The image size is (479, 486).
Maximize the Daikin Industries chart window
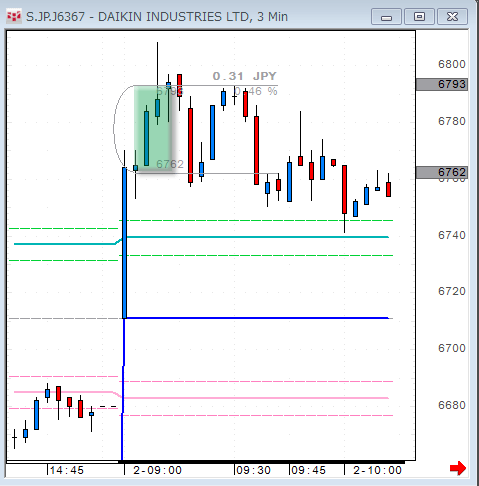tap(419, 17)
